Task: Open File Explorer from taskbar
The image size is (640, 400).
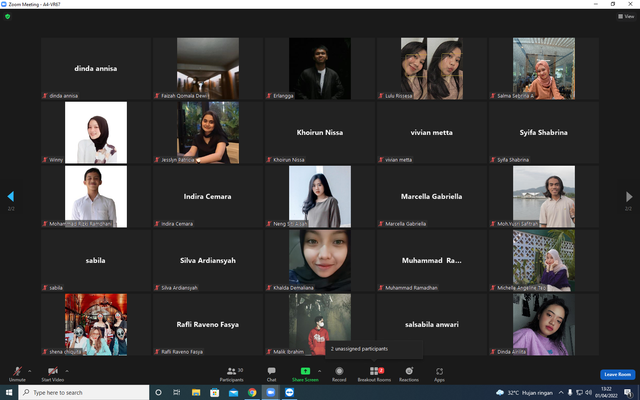Action: click(x=196, y=392)
